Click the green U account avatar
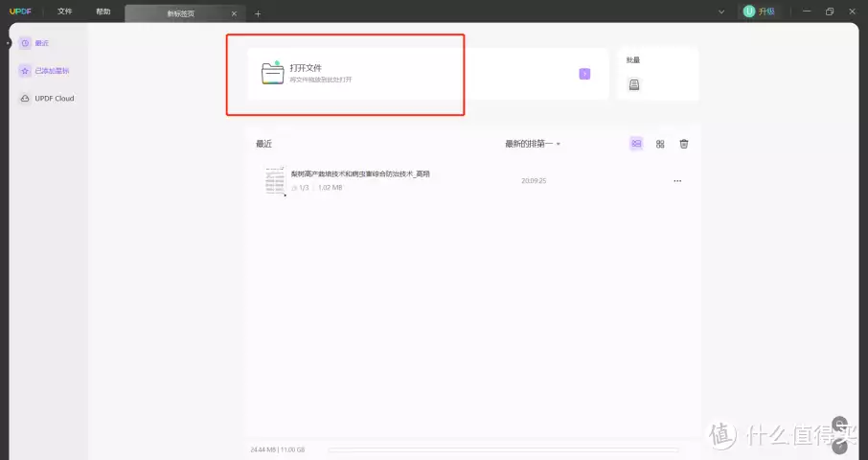Screen dimensions: 868x460 (749, 11)
